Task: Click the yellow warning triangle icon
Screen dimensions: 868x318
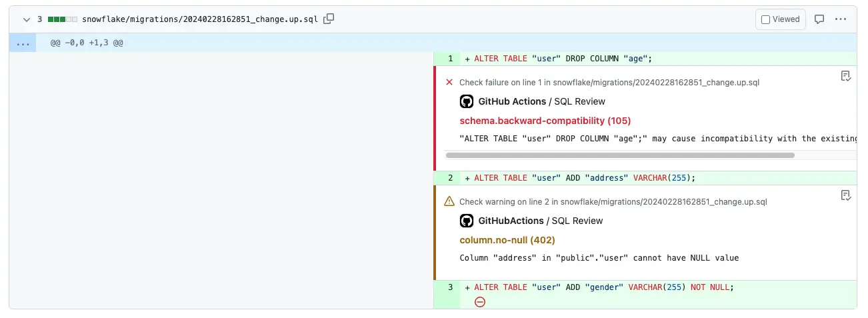Action: [449, 201]
